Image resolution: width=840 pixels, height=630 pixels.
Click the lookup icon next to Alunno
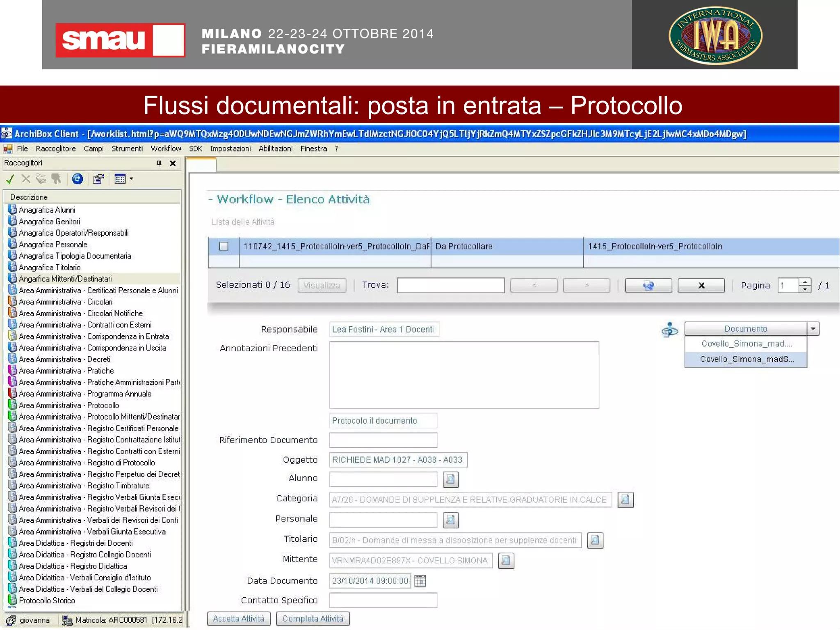point(450,479)
